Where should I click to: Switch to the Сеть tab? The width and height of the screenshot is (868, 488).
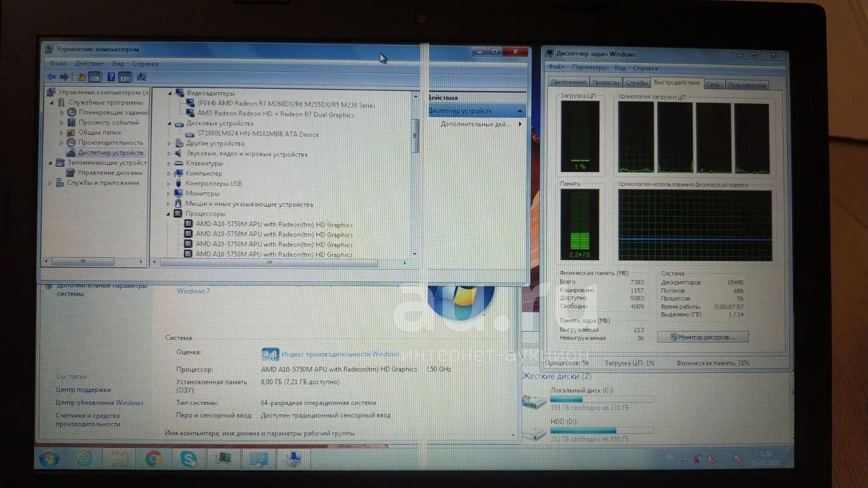713,85
